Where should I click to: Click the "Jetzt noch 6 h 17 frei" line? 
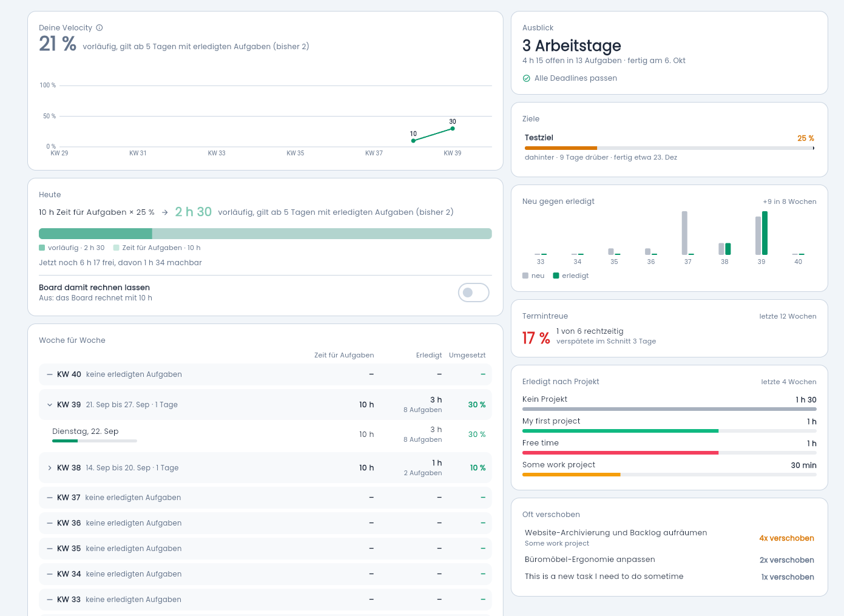tap(120, 263)
